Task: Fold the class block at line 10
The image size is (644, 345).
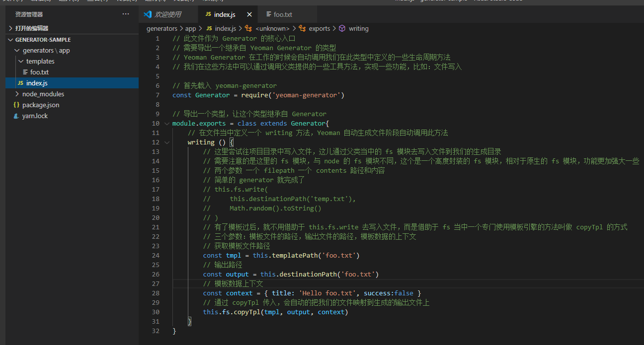Action: pyautogui.click(x=166, y=123)
